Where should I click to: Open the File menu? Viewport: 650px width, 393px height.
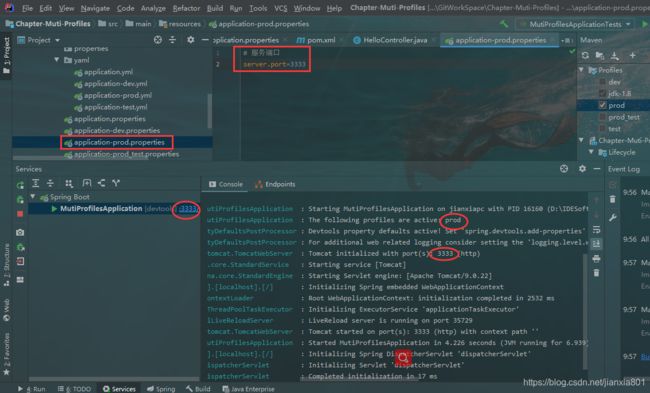(27, 8)
